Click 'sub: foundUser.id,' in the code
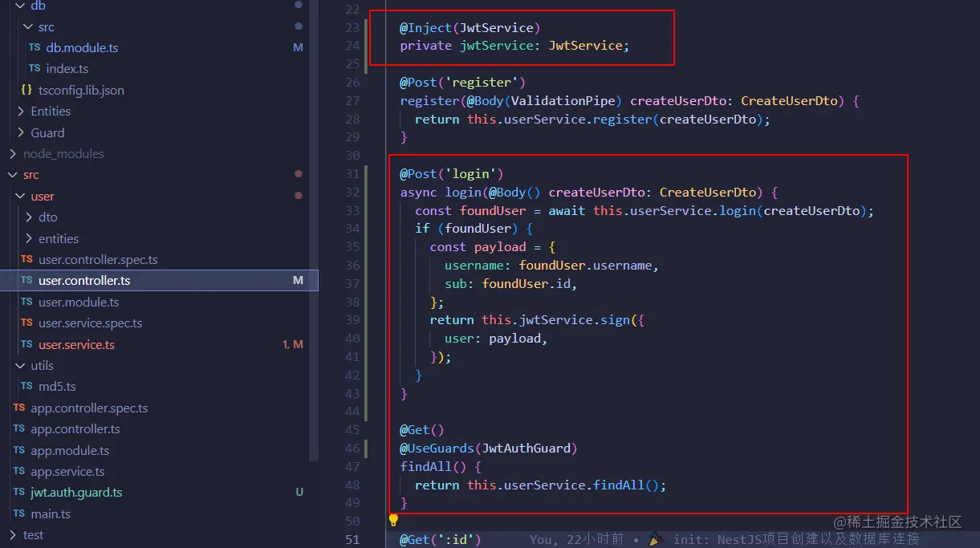The height and width of the screenshot is (548, 980). click(x=511, y=284)
